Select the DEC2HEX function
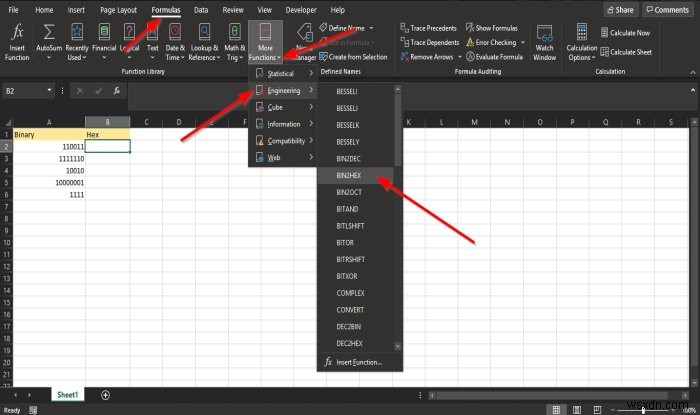The height and width of the screenshot is (415, 700). pyautogui.click(x=356, y=343)
